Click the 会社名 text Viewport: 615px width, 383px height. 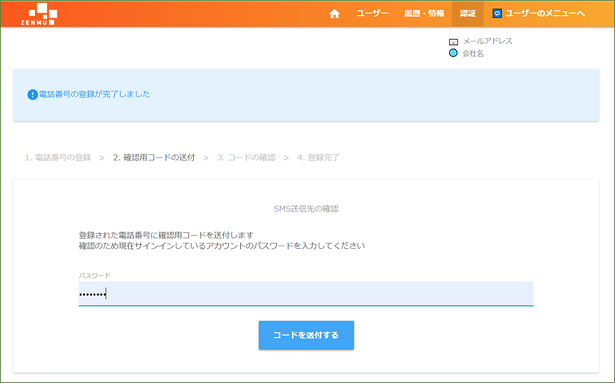pyautogui.click(x=473, y=53)
